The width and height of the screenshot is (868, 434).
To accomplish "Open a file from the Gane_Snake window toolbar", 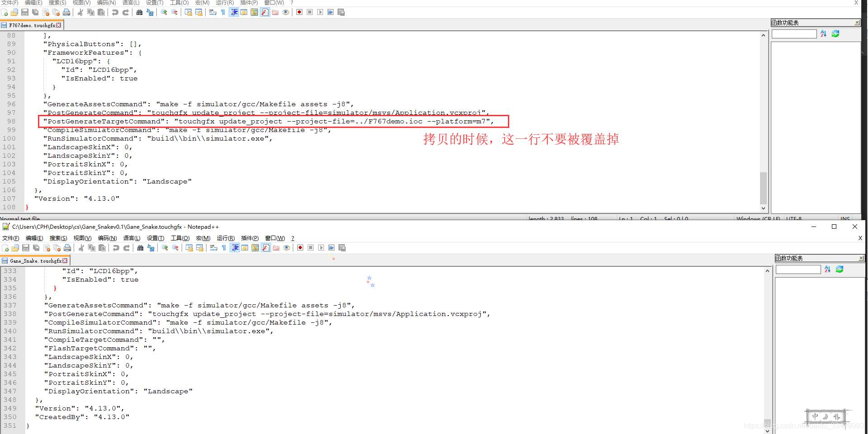I will pyautogui.click(x=15, y=248).
